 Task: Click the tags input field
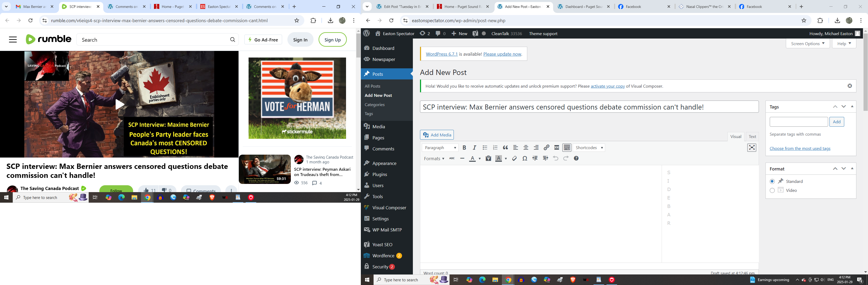[798, 122]
